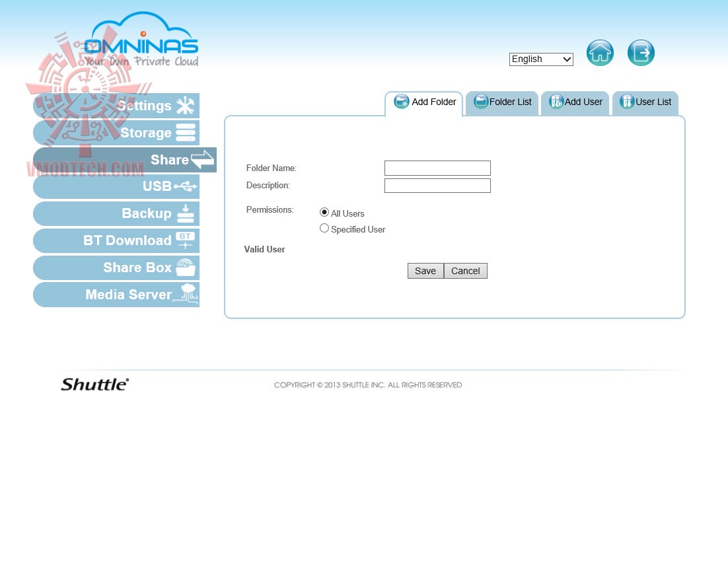Open the USB menu section
The image size is (728, 580).
(116, 187)
